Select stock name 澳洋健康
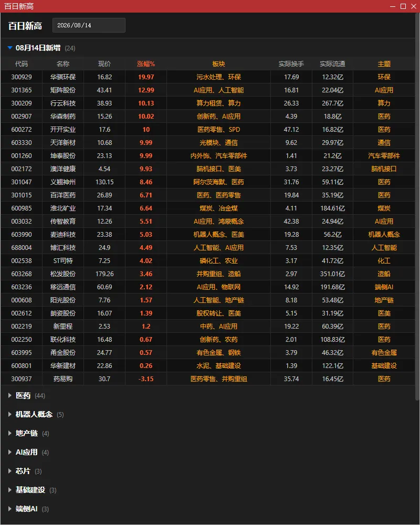This screenshot has height=525, width=420. click(x=63, y=169)
